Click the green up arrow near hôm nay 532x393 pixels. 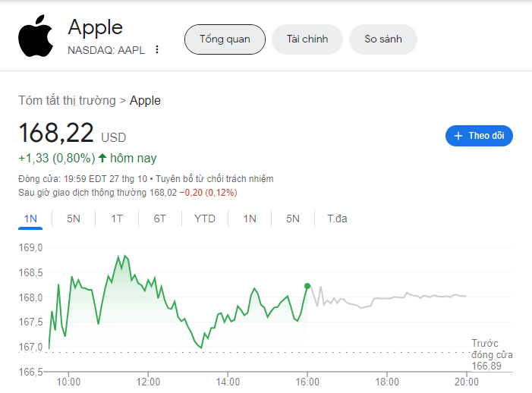coord(102,159)
